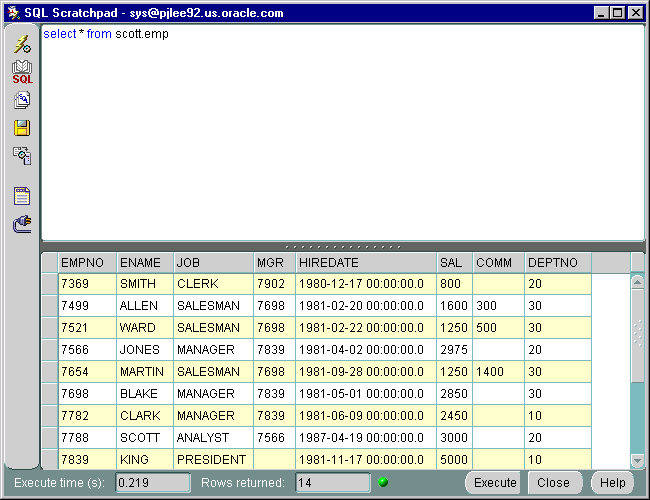Select the HIREDATE column header
This screenshot has height=500, width=650.
click(365, 262)
